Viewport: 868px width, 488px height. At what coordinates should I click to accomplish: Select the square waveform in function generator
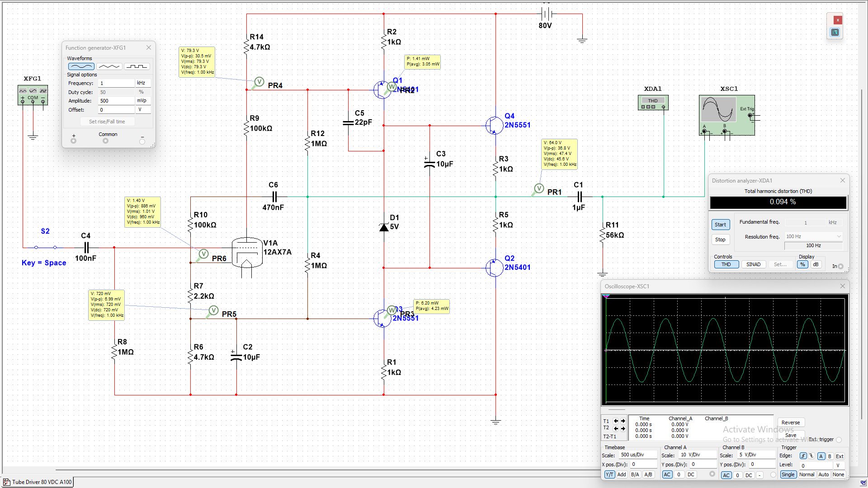[137, 66]
